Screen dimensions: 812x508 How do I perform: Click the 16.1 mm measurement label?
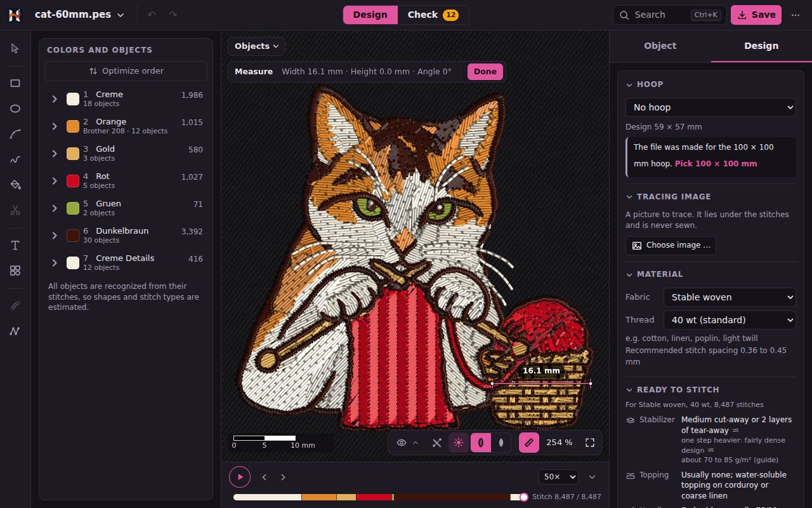coord(541,371)
